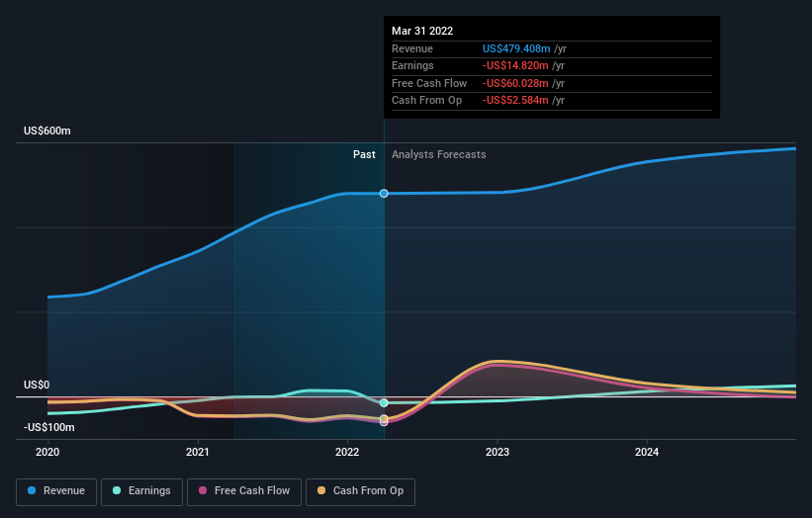Click the pink Free Cash Flow legend dot
Screen dimensions: 812x518
[203, 490]
